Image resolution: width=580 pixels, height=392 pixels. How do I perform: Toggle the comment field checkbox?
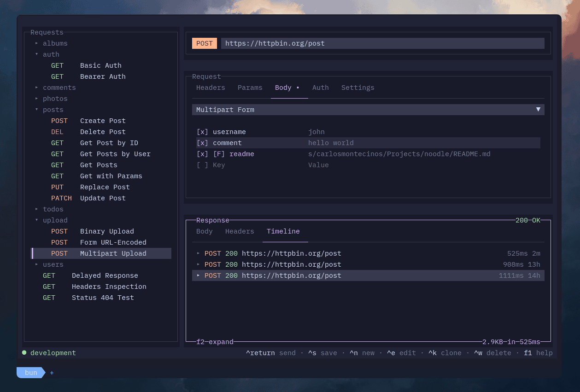[202, 143]
